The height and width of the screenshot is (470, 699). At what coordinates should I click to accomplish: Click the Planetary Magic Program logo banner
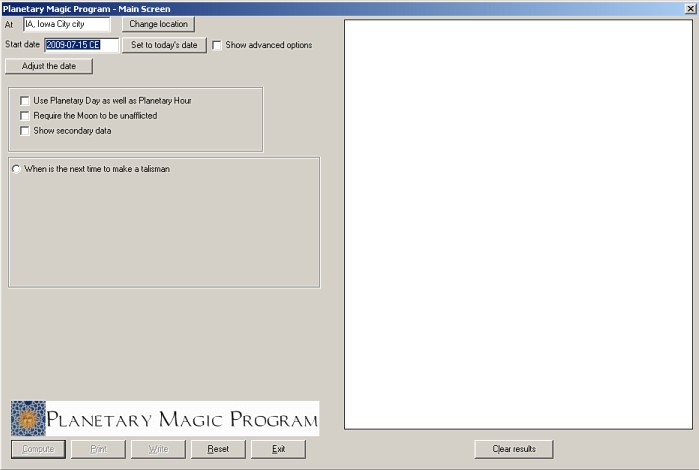click(x=164, y=418)
